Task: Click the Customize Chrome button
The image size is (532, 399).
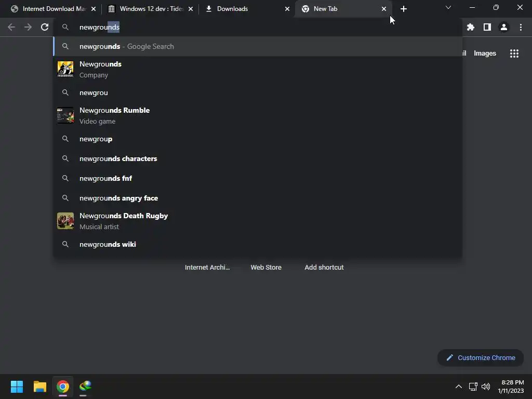Action: tap(481, 357)
